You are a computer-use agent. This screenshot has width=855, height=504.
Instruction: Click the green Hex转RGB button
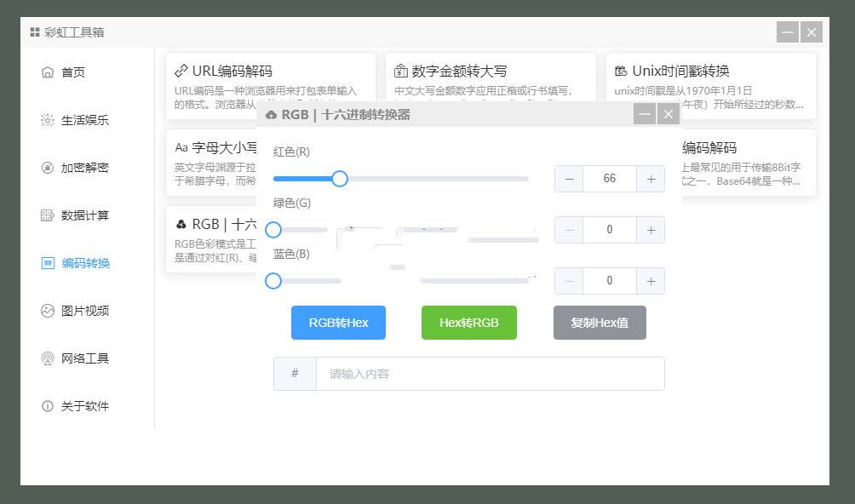click(468, 323)
